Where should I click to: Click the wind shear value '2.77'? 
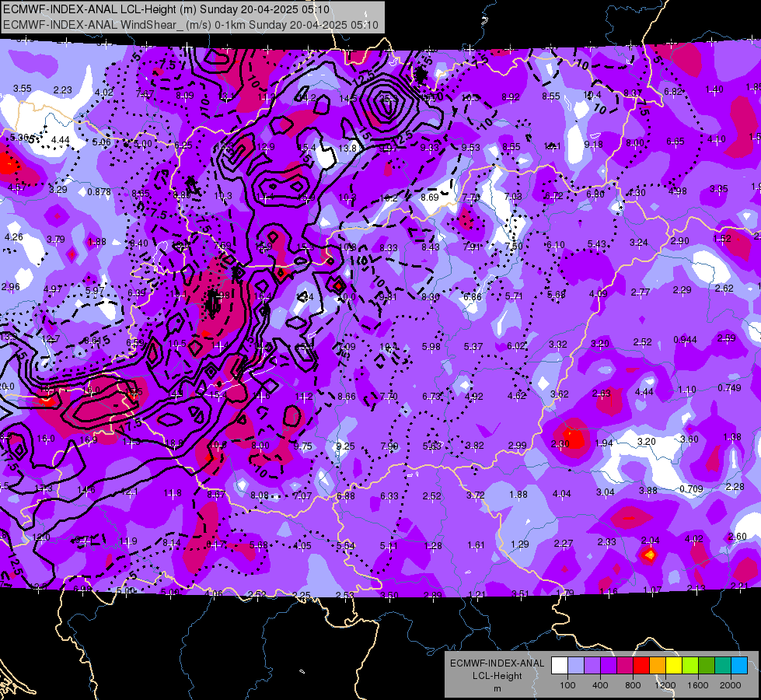[x=641, y=292]
